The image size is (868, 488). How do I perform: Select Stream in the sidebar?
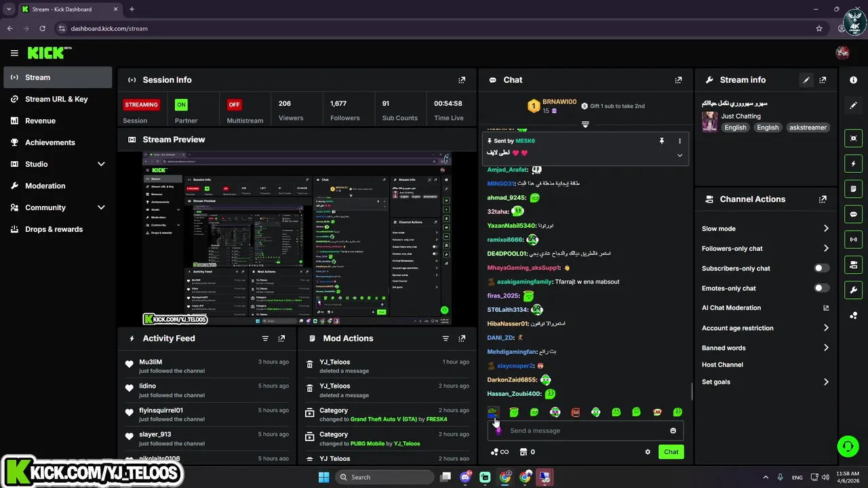pyautogui.click(x=58, y=77)
